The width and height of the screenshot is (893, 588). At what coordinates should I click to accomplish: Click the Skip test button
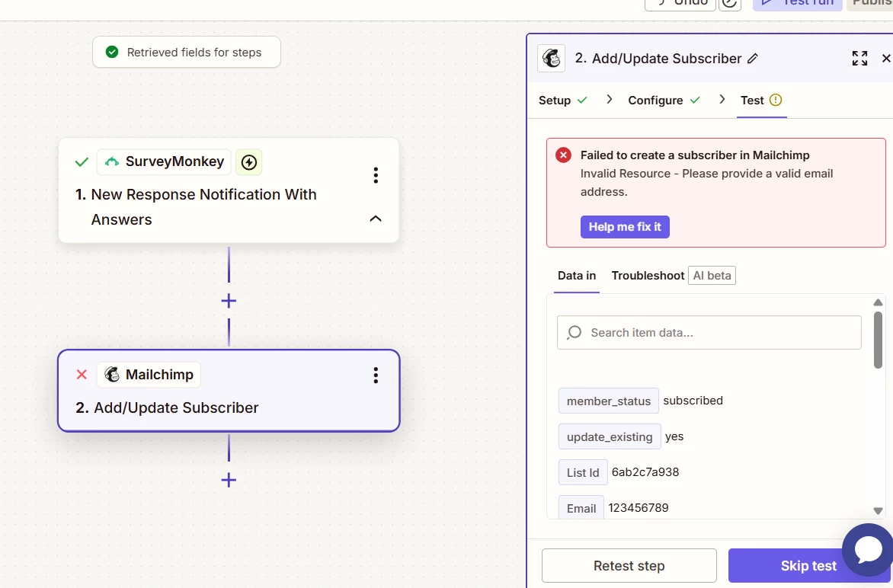pos(808,566)
